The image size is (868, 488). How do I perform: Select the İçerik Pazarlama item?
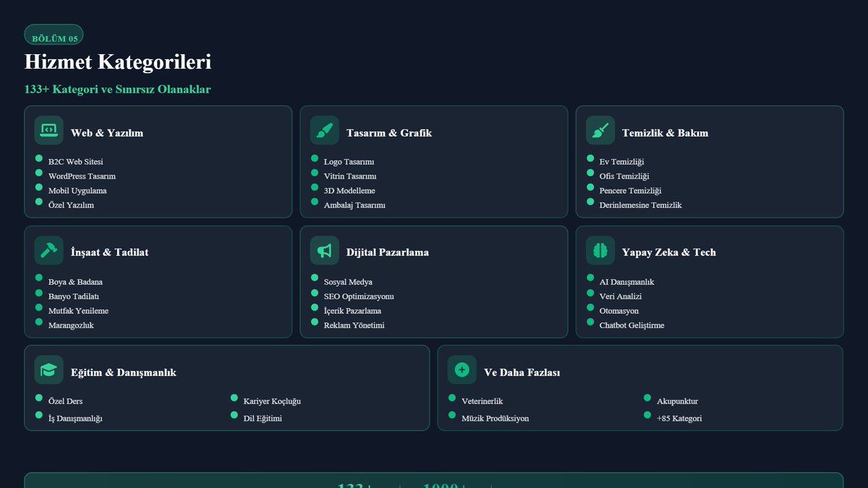tap(352, 311)
